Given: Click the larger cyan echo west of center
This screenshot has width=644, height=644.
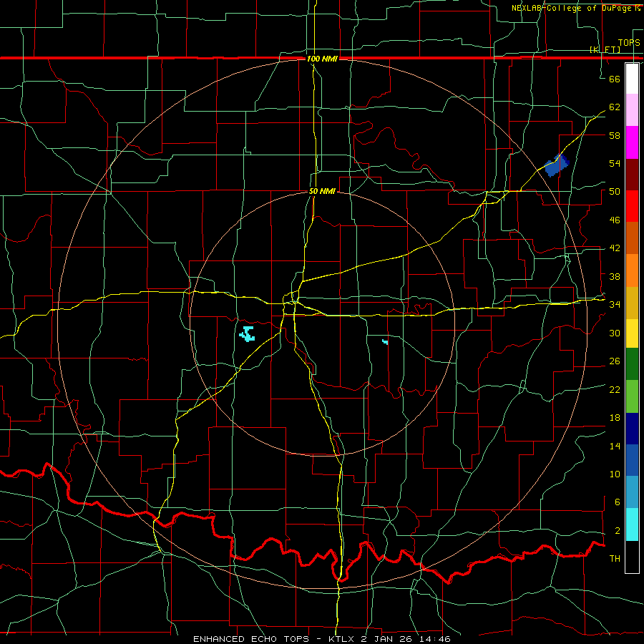Looking at the screenshot, I should click(248, 334).
